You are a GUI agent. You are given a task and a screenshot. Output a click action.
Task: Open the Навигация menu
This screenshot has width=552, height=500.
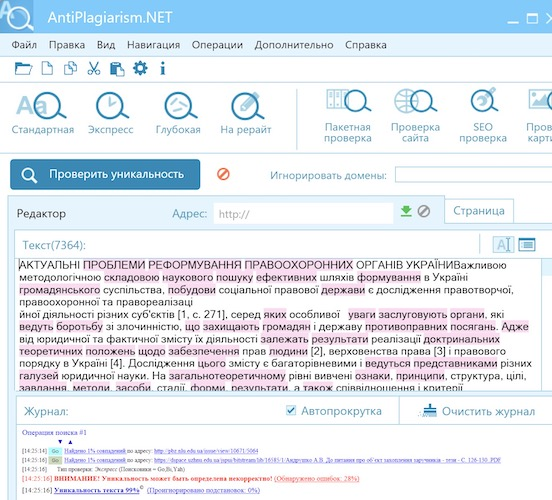(153, 45)
